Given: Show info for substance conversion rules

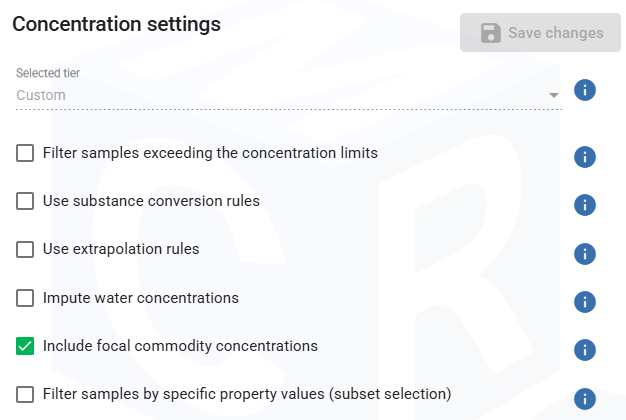Looking at the screenshot, I should [x=585, y=205].
